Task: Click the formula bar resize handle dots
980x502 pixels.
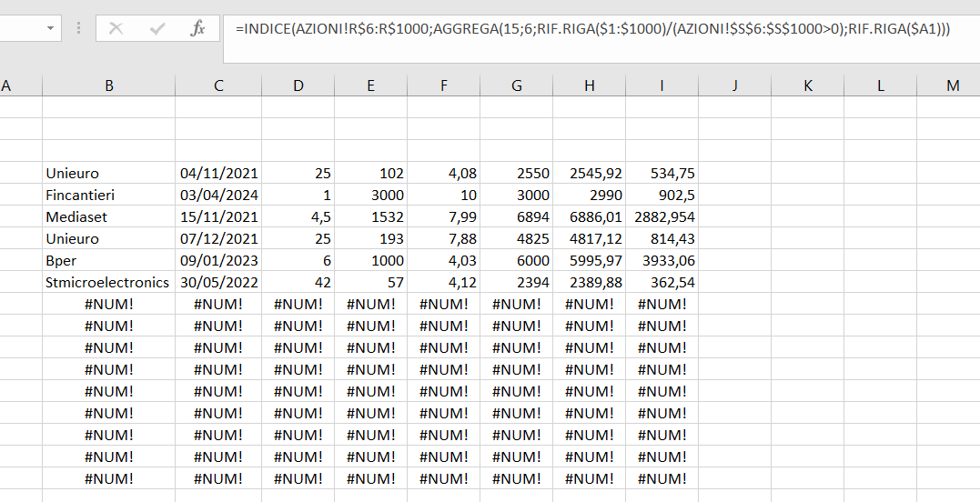Action: 78,28
